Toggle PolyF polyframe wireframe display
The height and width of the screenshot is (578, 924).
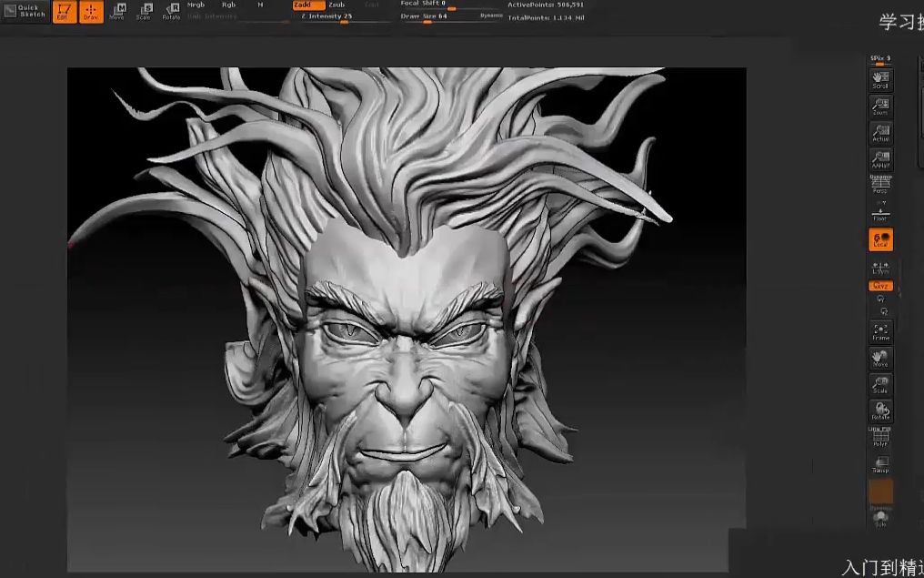tap(880, 437)
